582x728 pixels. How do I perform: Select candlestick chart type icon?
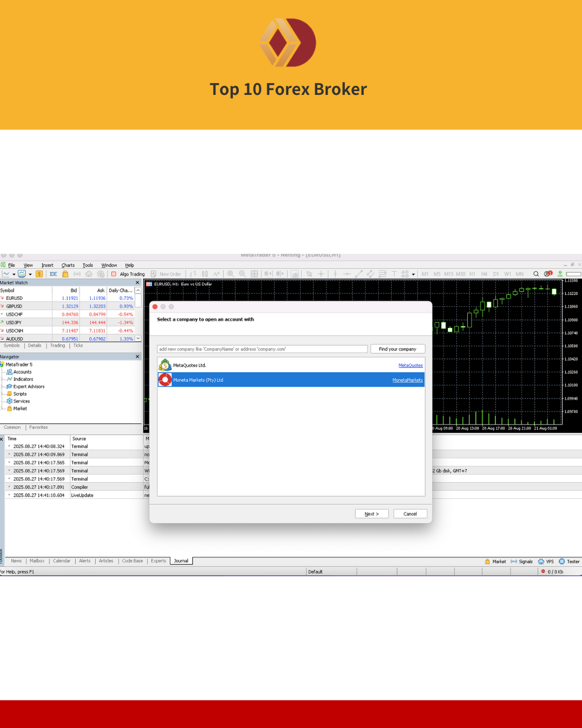coord(205,274)
